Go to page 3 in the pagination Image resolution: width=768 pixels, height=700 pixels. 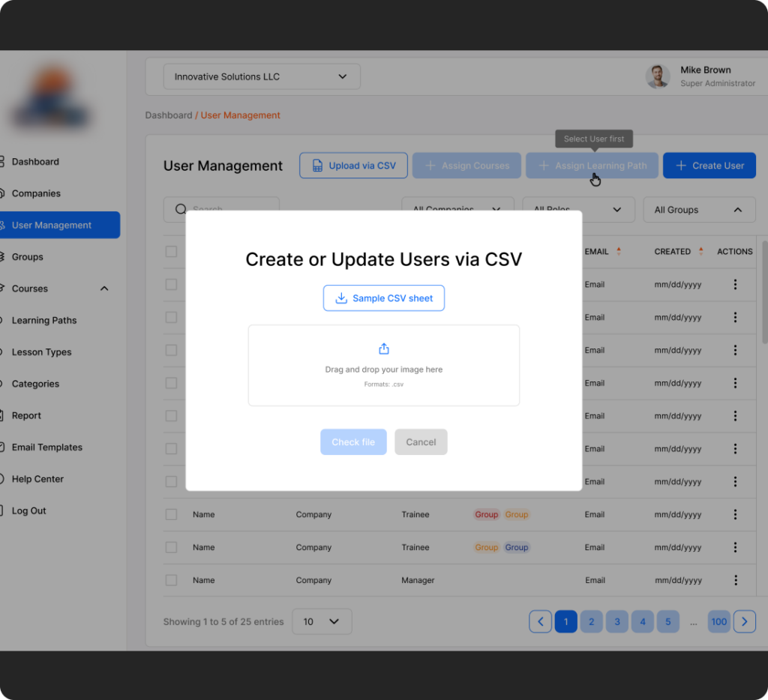click(617, 621)
